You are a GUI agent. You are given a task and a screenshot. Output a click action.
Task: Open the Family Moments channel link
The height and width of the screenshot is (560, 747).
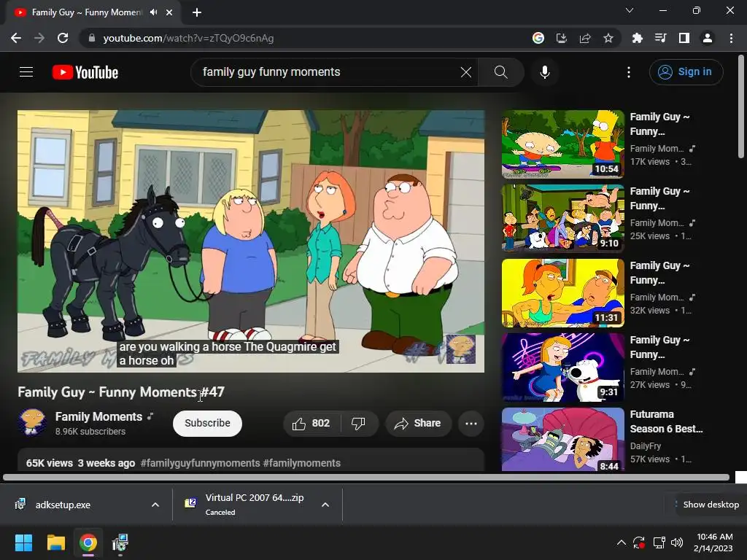(x=98, y=416)
